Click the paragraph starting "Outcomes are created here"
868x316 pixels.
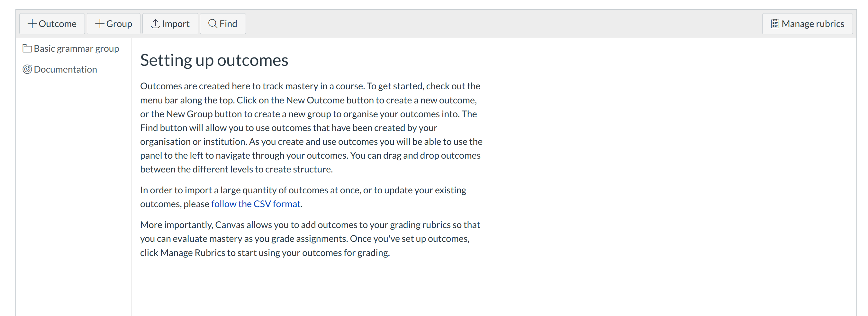[x=310, y=128]
